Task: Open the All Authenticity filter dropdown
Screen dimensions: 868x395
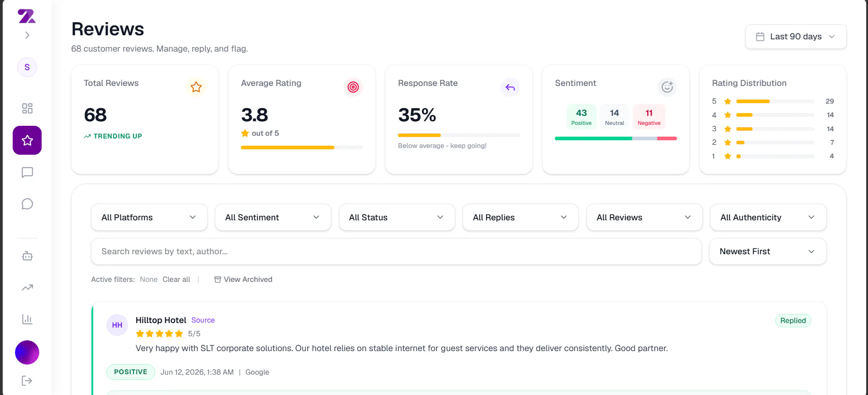Action: 768,217
